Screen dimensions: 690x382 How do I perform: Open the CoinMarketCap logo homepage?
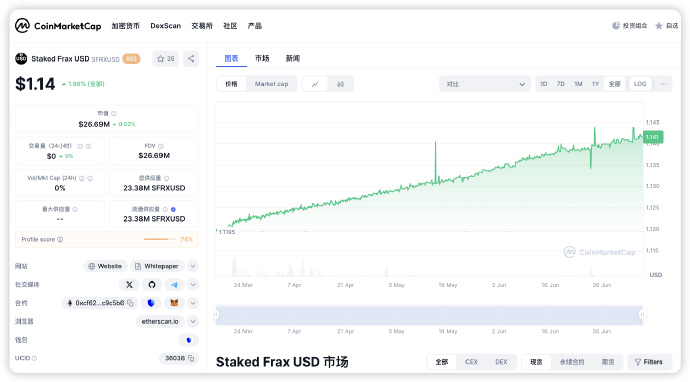pyautogui.click(x=58, y=26)
